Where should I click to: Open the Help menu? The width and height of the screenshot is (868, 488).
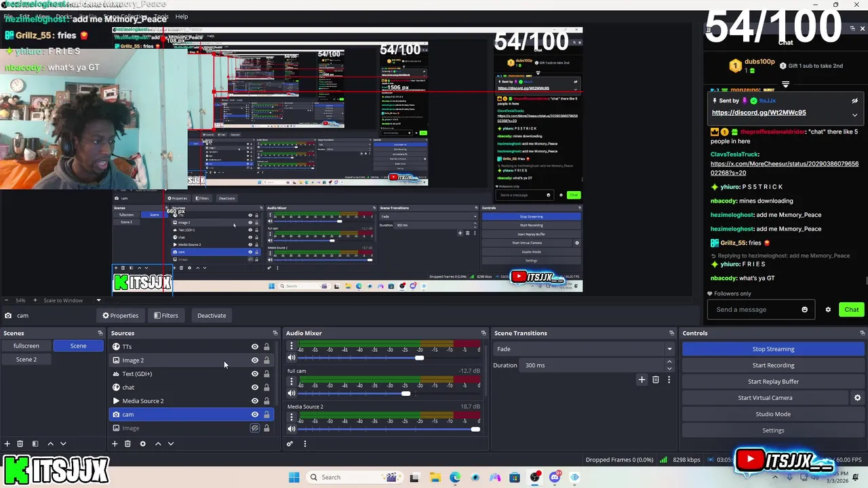(x=182, y=16)
